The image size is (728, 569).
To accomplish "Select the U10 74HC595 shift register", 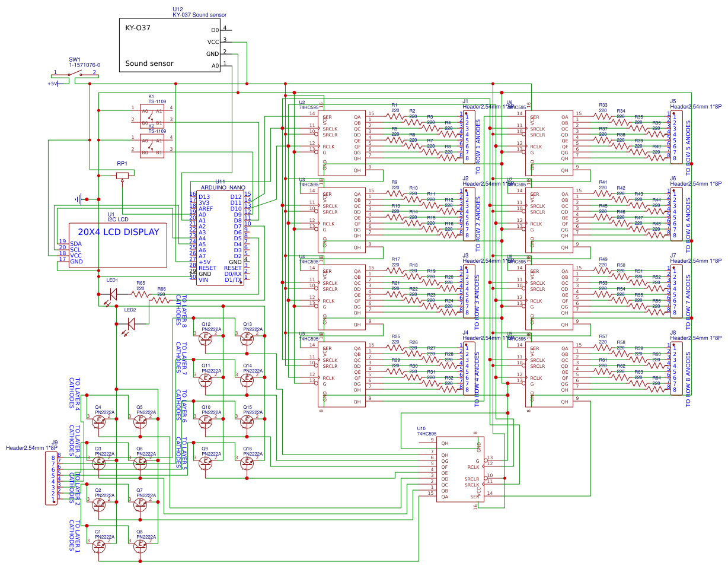I will coord(460,469).
